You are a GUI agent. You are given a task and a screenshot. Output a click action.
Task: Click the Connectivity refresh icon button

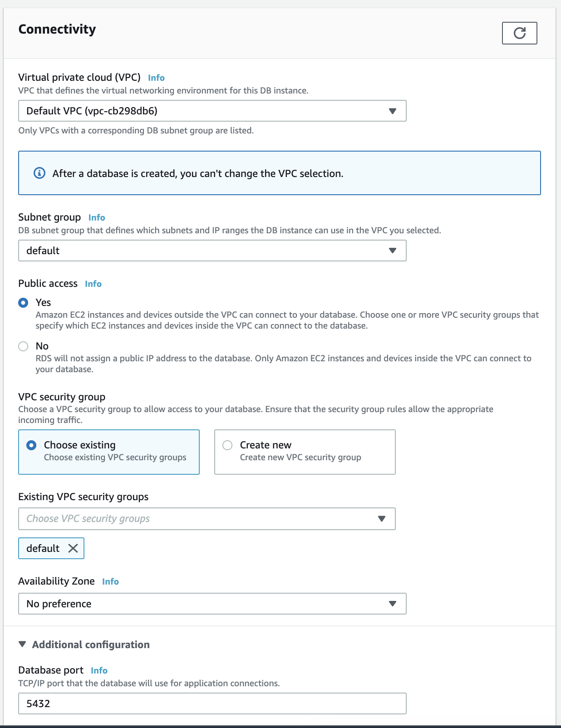[x=519, y=33]
